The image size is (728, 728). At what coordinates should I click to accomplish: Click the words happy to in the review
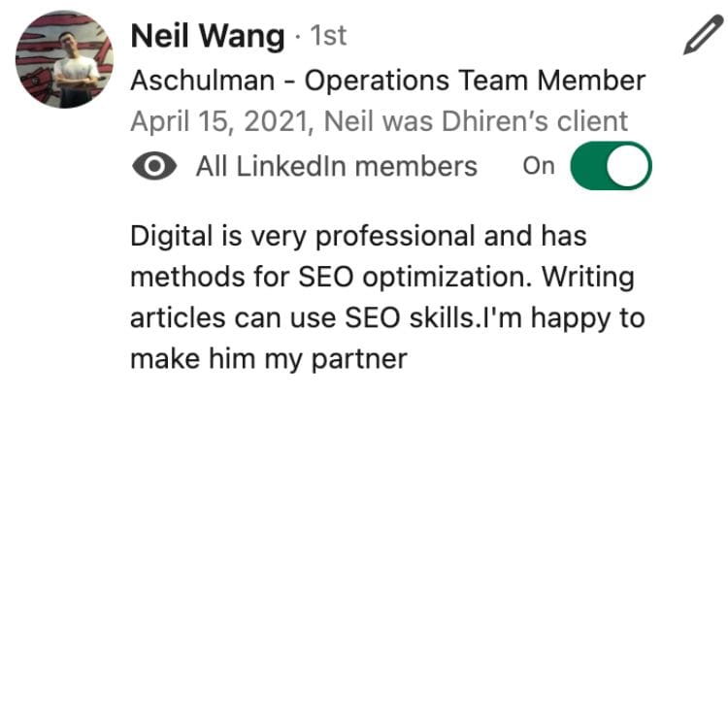point(588,319)
